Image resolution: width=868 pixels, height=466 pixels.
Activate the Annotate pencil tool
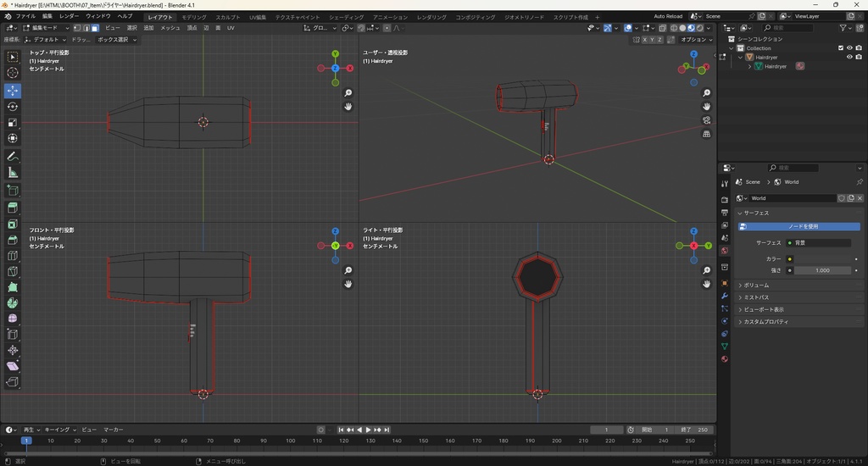pyautogui.click(x=13, y=157)
